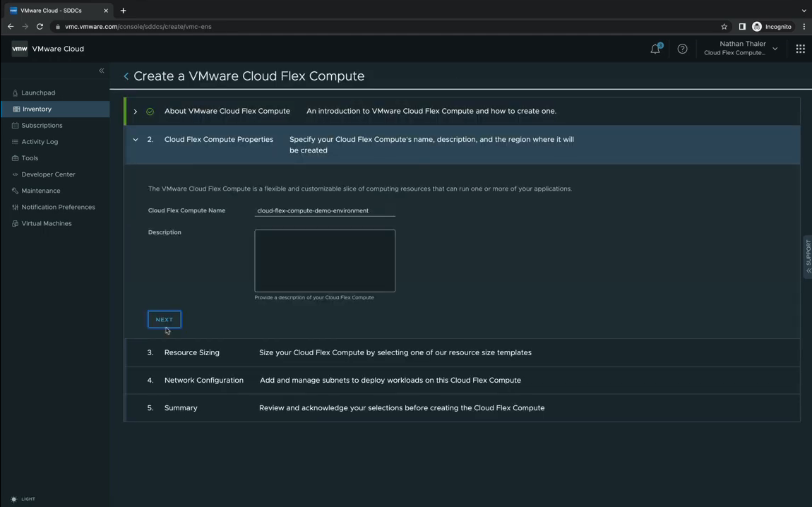Click the NEXT button
The height and width of the screenshot is (507, 812).
pos(164,320)
